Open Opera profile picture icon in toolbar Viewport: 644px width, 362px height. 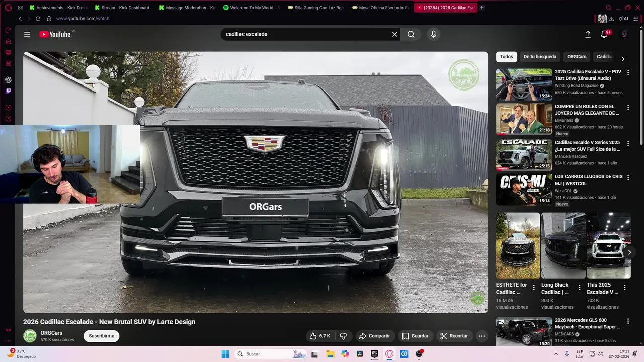click(602, 19)
